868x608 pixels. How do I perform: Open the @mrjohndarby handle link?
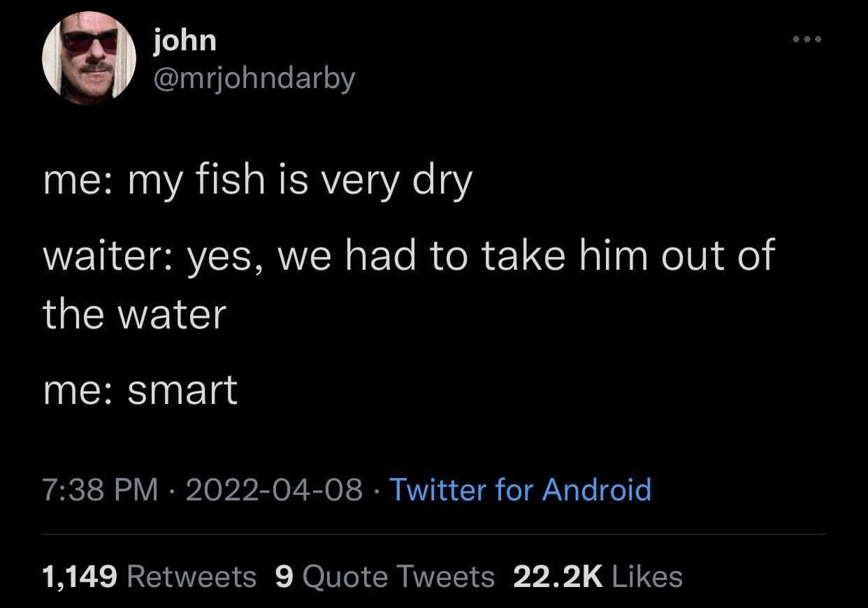[253, 78]
